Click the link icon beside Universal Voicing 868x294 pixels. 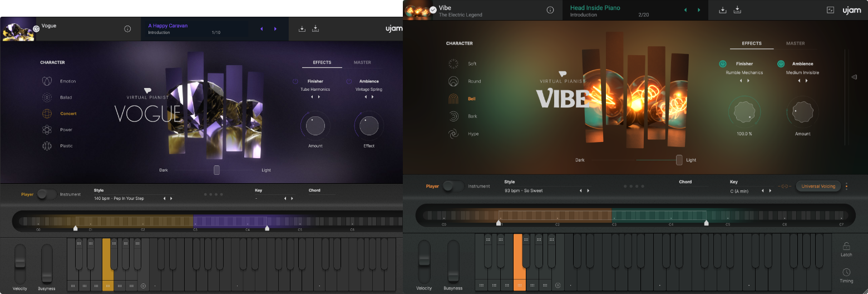(x=786, y=186)
